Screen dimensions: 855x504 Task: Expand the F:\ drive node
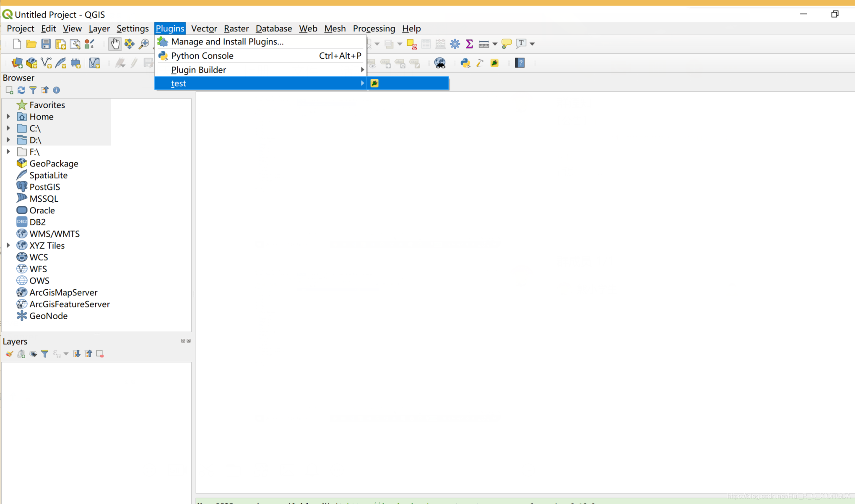click(8, 152)
